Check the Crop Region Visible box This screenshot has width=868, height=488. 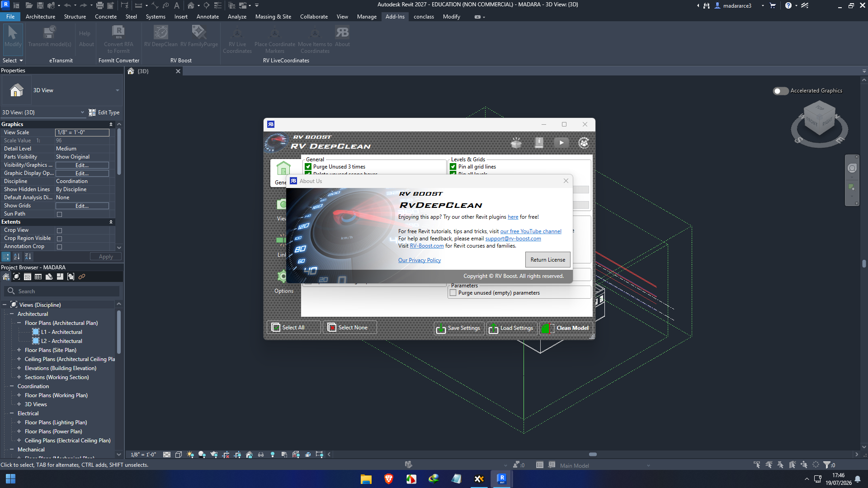(x=59, y=239)
